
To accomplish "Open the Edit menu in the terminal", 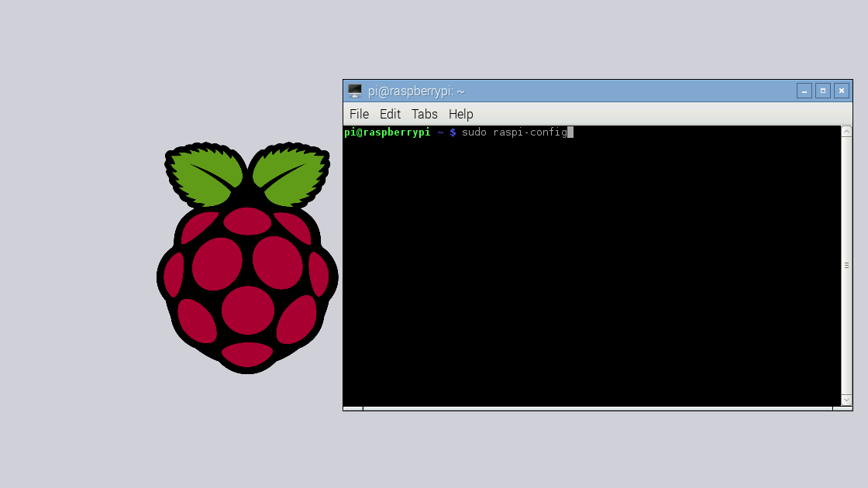I will coord(390,114).
